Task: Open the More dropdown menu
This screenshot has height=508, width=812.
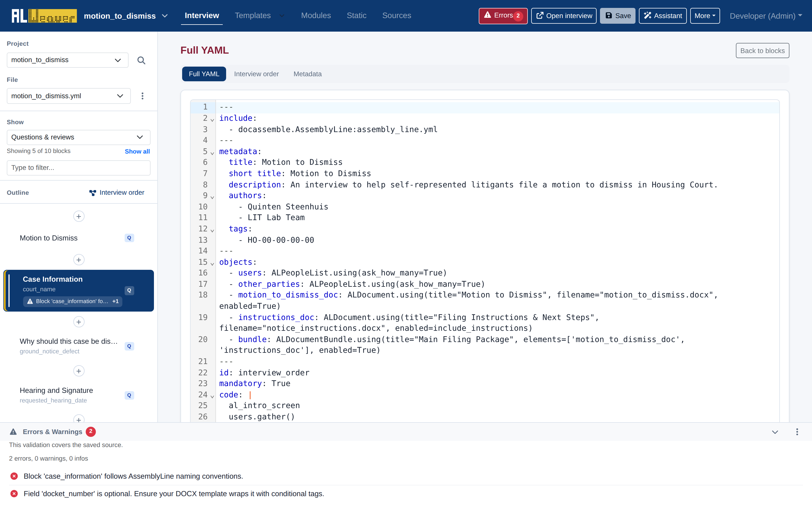Action: 705,16
